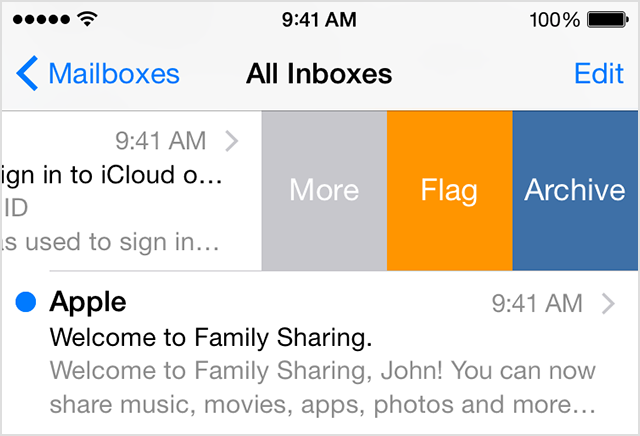Flag the swiped iCloud message
The height and width of the screenshot is (436, 640).
(450, 190)
